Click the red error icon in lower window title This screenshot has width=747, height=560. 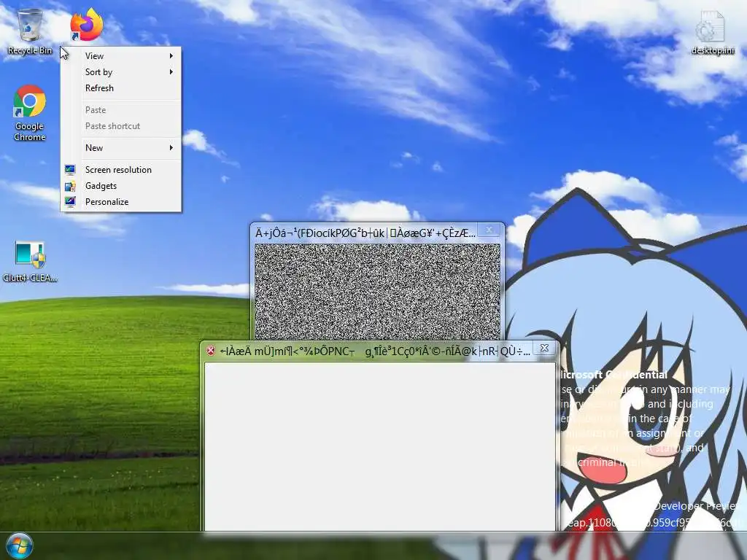211,351
